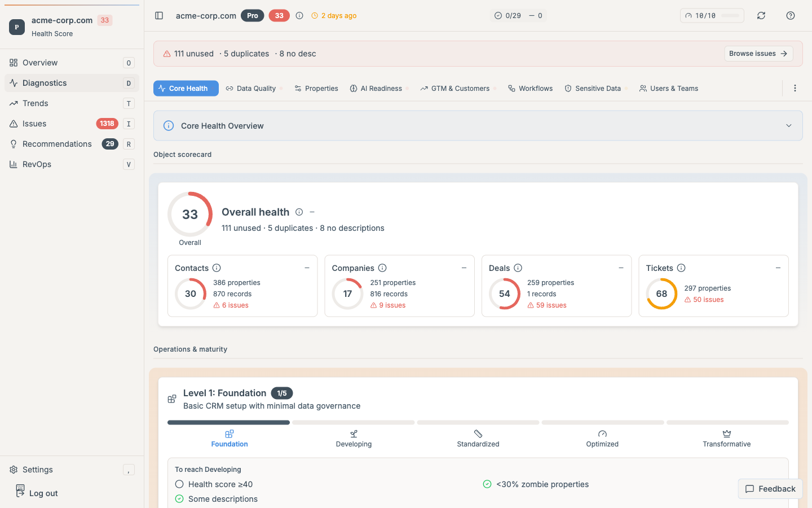
Task: Collapse the Contacts scorecard with the dash
Action: (x=307, y=268)
